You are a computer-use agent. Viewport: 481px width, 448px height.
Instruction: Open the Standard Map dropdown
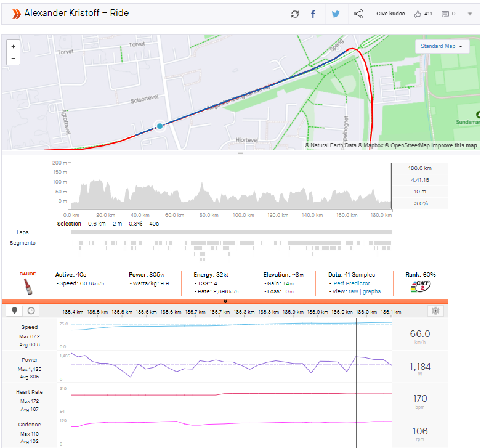(442, 46)
